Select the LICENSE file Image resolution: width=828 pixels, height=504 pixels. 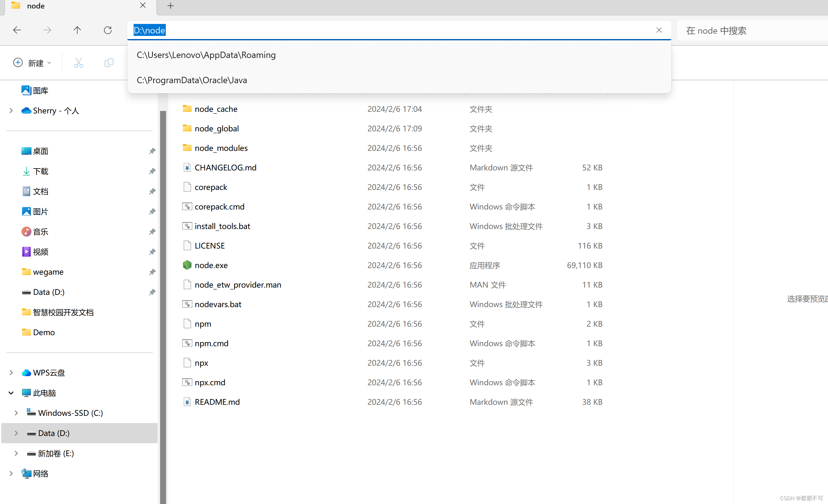coord(204,245)
